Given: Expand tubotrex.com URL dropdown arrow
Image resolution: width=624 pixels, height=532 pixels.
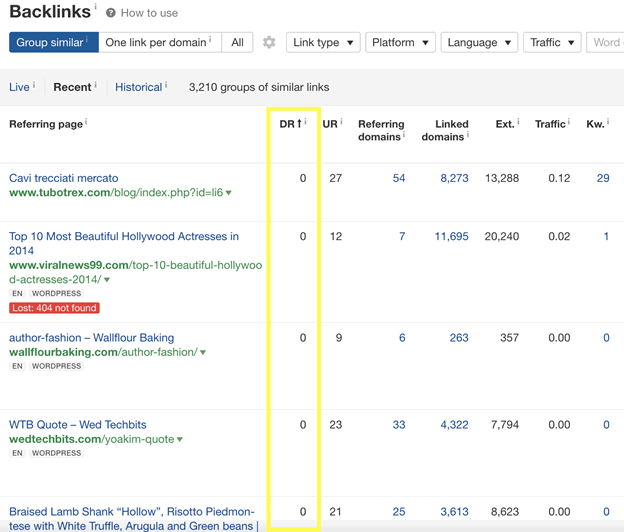Looking at the screenshot, I should click(228, 193).
